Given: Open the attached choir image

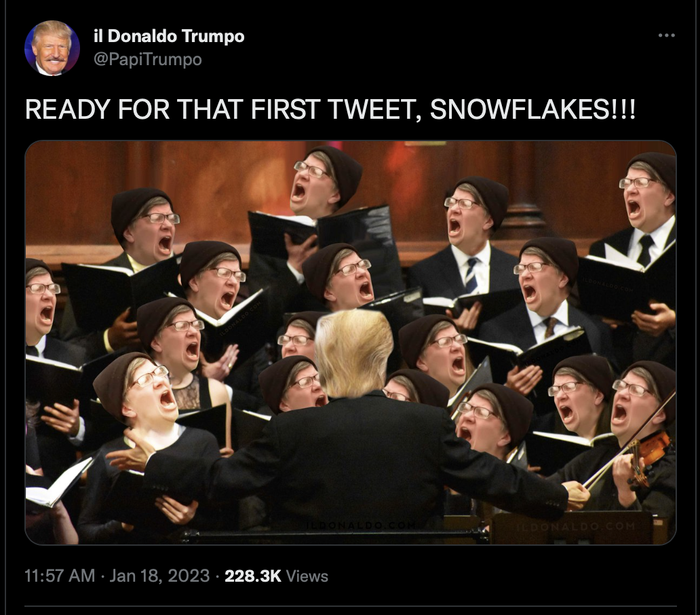Looking at the screenshot, I should 351,343.
